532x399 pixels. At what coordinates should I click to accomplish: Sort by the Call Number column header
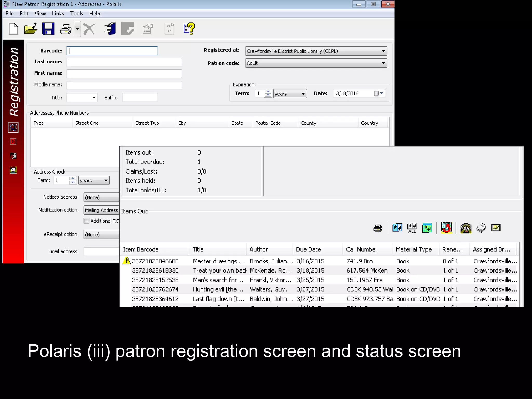368,249
